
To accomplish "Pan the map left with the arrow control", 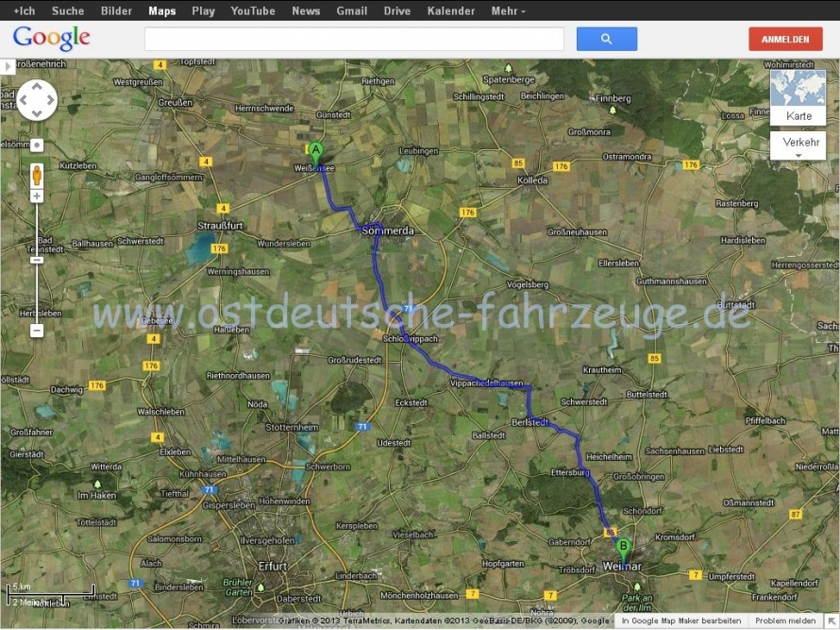I will [23, 100].
